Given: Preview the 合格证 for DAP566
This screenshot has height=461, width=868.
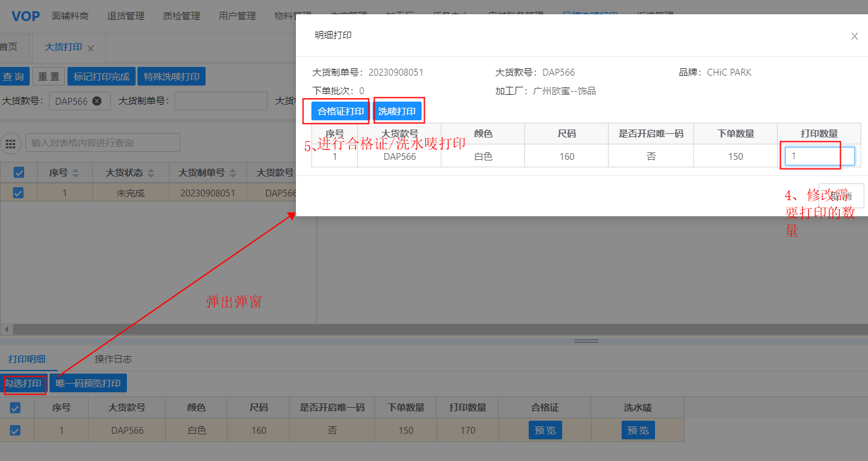Looking at the screenshot, I should [545, 430].
